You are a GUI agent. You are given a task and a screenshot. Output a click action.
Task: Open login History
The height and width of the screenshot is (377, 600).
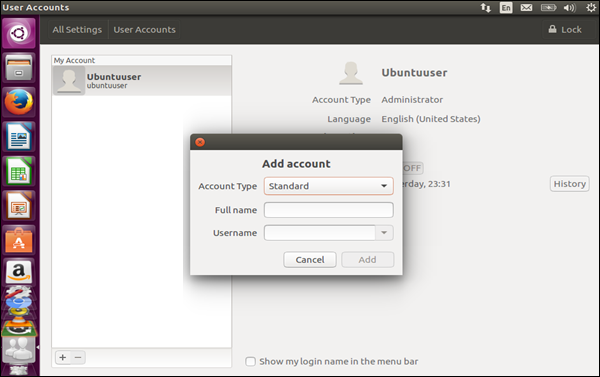pos(569,184)
